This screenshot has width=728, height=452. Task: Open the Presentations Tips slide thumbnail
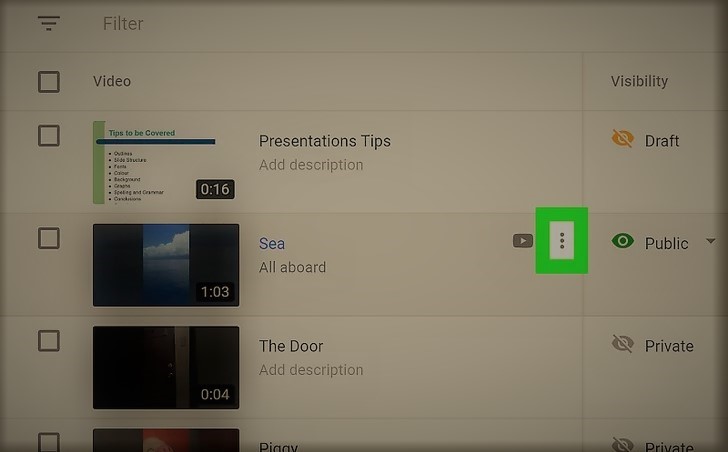point(166,162)
